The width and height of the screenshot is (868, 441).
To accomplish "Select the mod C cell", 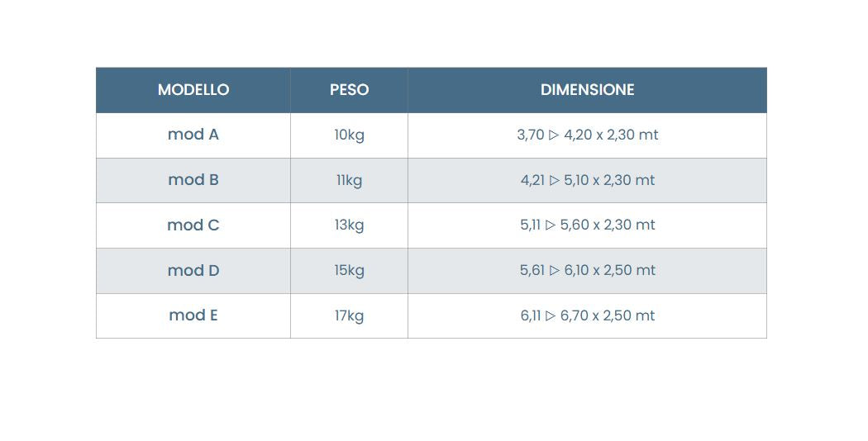I will [193, 225].
